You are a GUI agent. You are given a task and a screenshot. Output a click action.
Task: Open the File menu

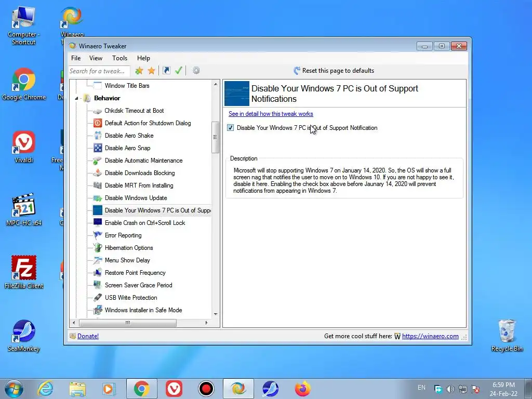tap(76, 58)
